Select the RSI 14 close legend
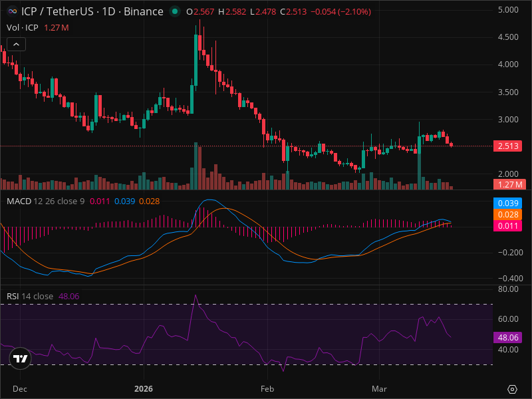The width and height of the screenshot is (532, 399). click(x=30, y=296)
